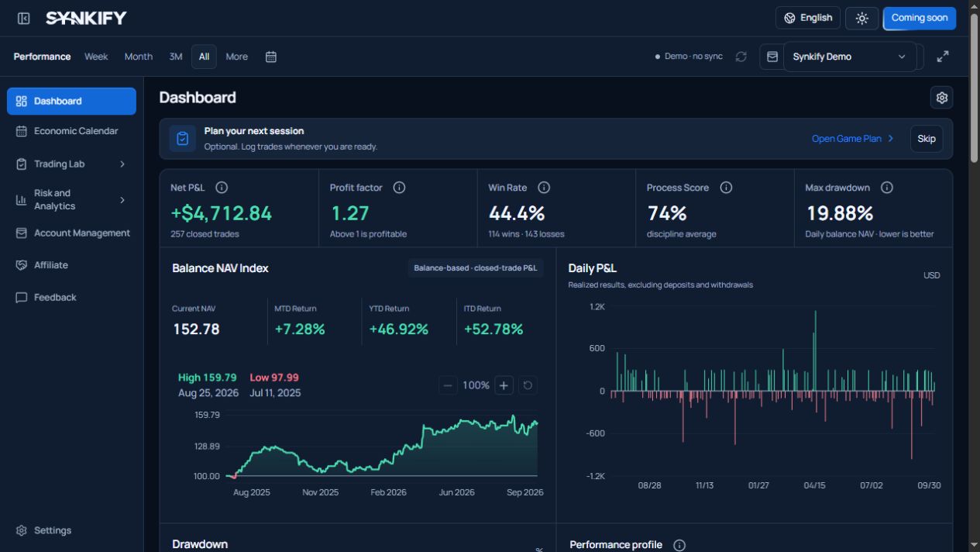
Task: Reset NAV chart zoom icon
Action: (x=528, y=385)
